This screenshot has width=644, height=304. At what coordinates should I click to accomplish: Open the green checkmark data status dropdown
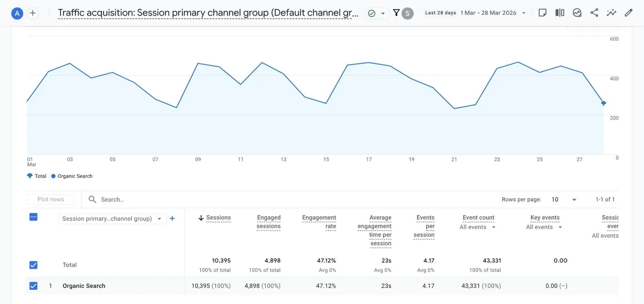pos(377,13)
